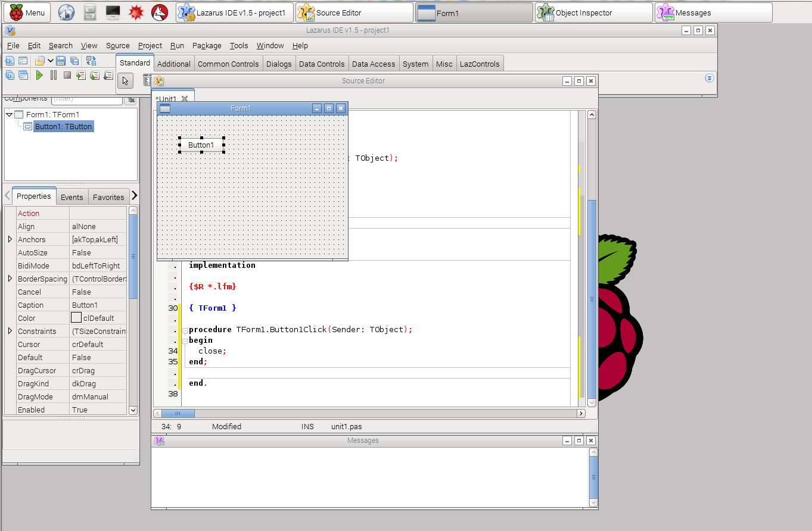Click the Toggle Form/Unit icon

point(91,60)
